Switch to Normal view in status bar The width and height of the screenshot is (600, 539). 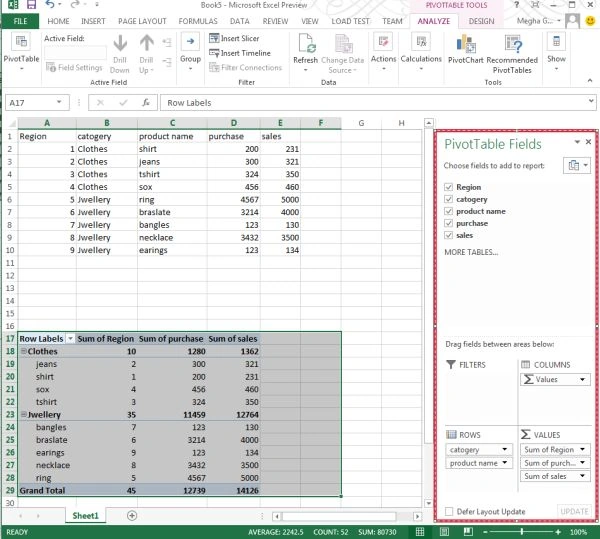pyautogui.click(x=420, y=532)
